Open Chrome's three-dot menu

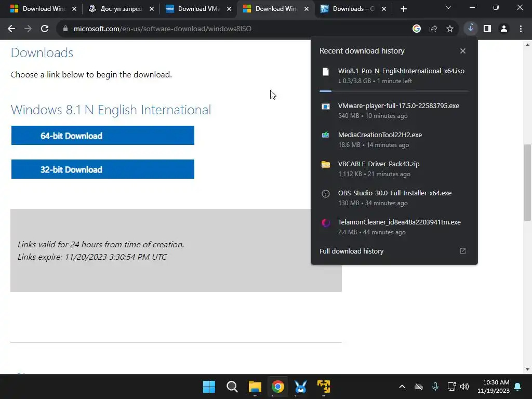pos(521,29)
